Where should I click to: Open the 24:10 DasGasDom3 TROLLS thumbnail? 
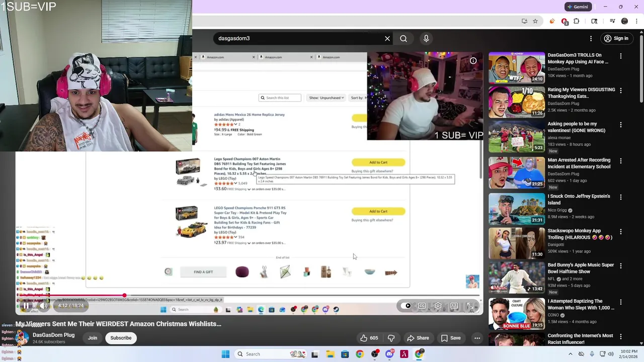point(517,68)
